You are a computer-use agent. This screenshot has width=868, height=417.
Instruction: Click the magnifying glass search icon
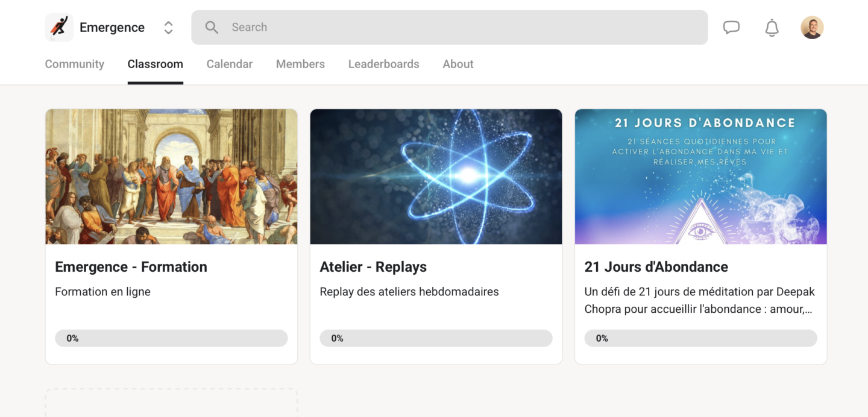[212, 27]
